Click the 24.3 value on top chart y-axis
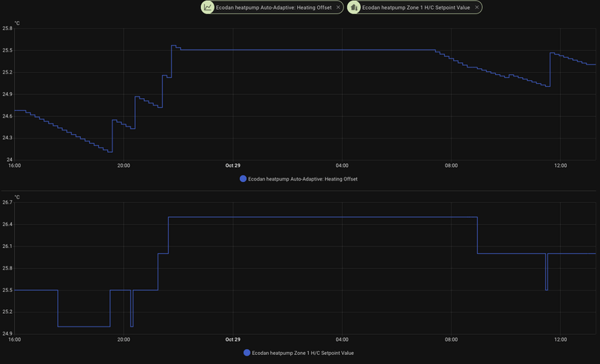The width and height of the screenshot is (600, 364). pyautogui.click(x=7, y=138)
